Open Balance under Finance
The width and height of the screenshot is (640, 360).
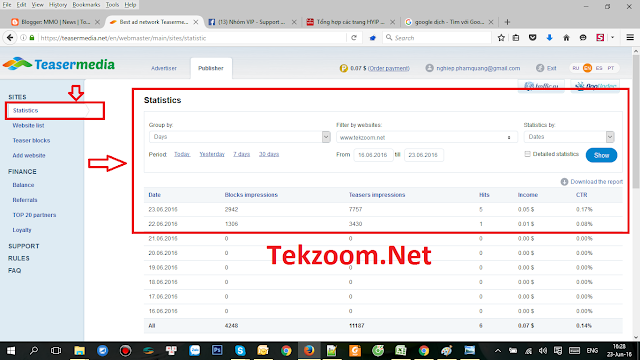click(x=23, y=185)
